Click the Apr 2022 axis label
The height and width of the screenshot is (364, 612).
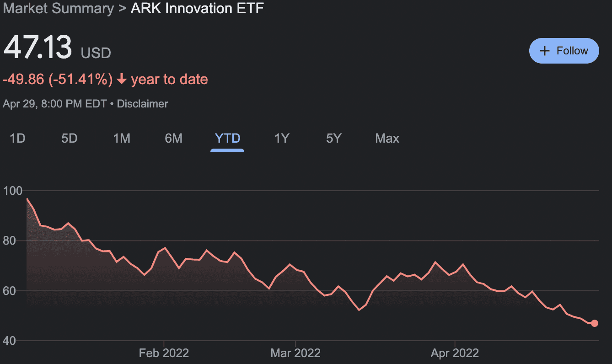coord(455,353)
